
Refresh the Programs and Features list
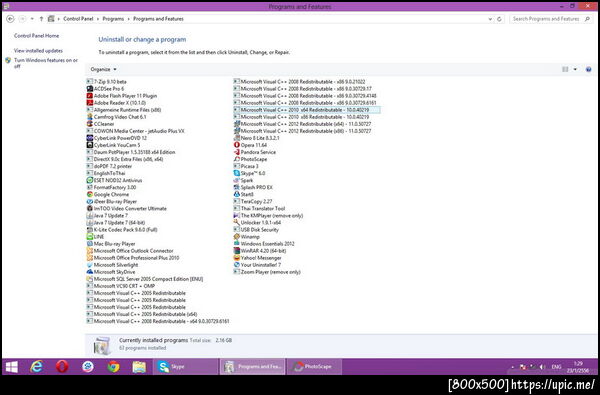pos(499,19)
